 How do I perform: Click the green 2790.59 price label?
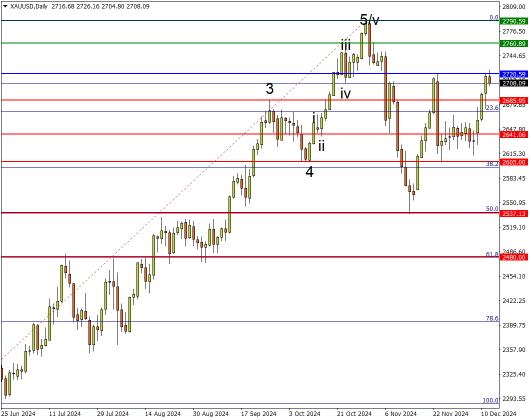pos(514,21)
